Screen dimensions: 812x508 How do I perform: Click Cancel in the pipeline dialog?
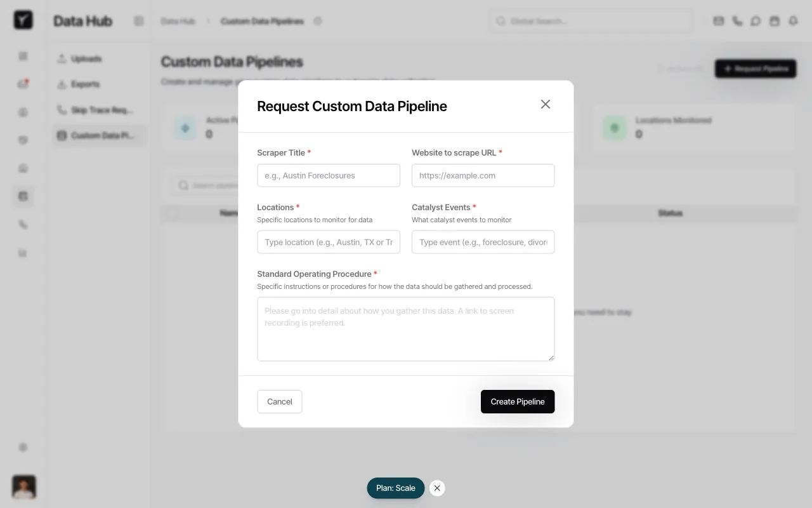(279, 401)
